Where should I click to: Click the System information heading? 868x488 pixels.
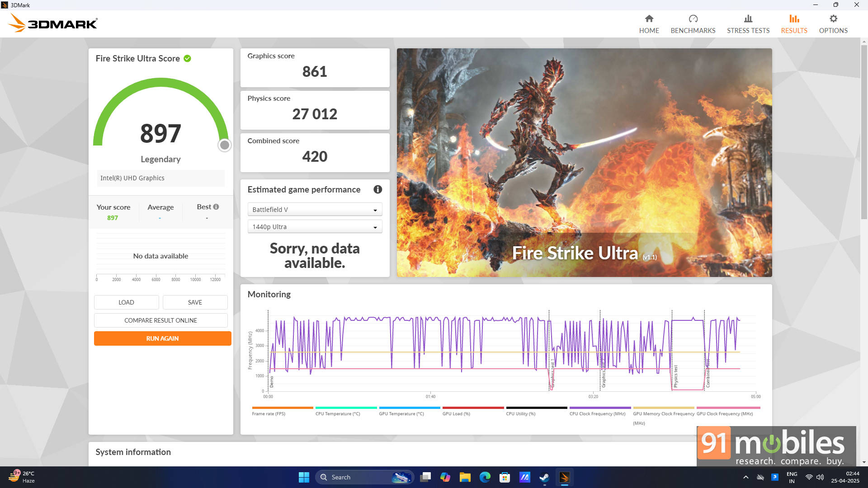133,452
